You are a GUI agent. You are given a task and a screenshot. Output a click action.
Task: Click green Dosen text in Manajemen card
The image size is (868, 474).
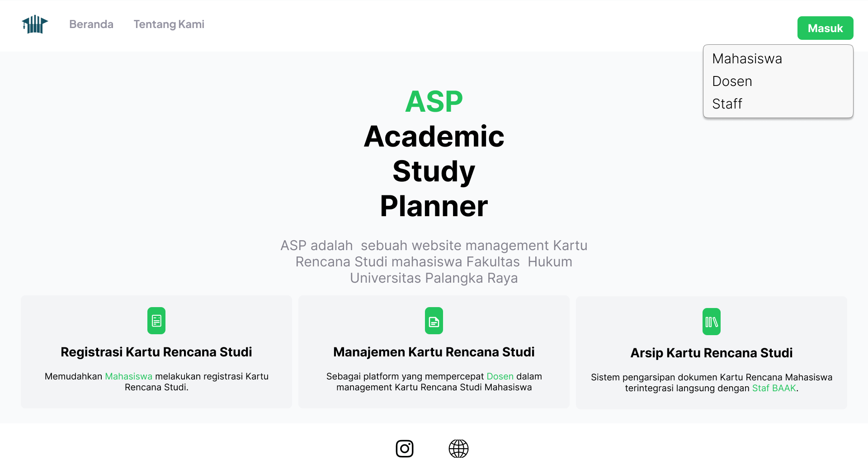[500, 376]
